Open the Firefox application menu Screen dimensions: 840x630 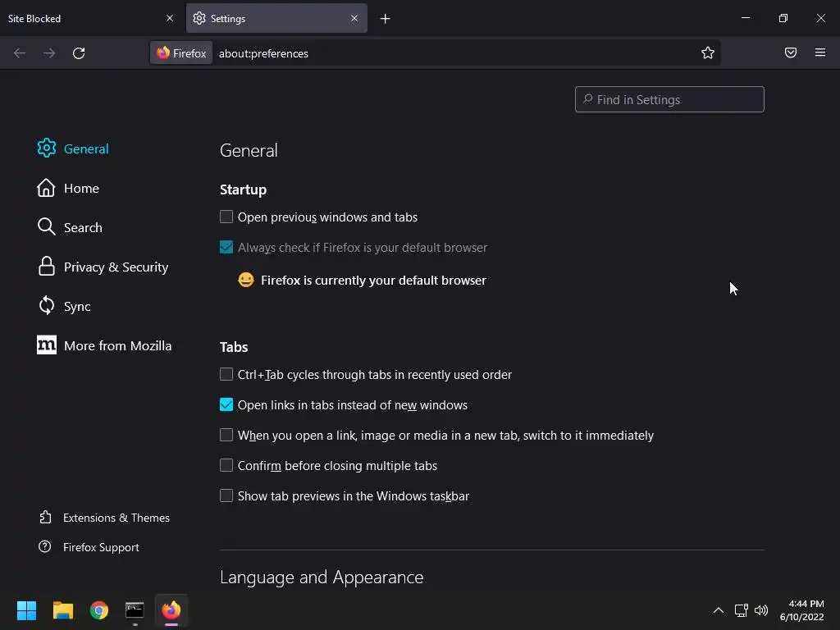point(820,52)
